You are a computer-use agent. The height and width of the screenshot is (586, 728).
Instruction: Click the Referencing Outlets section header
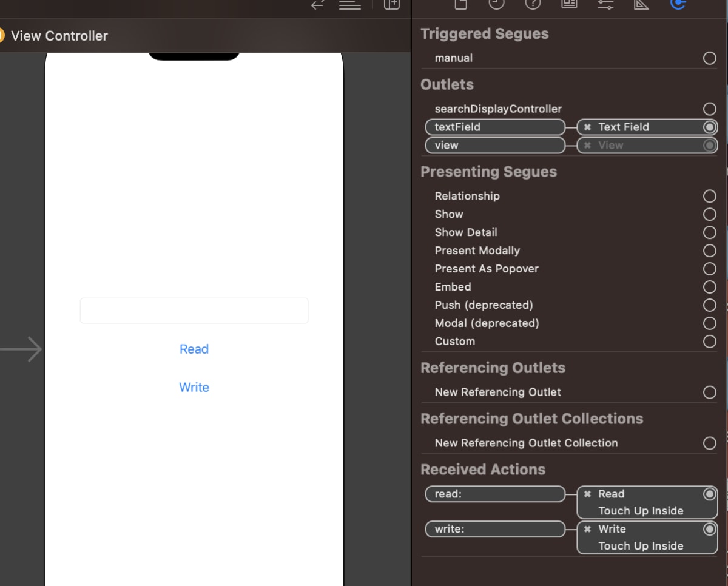[493, 368]
